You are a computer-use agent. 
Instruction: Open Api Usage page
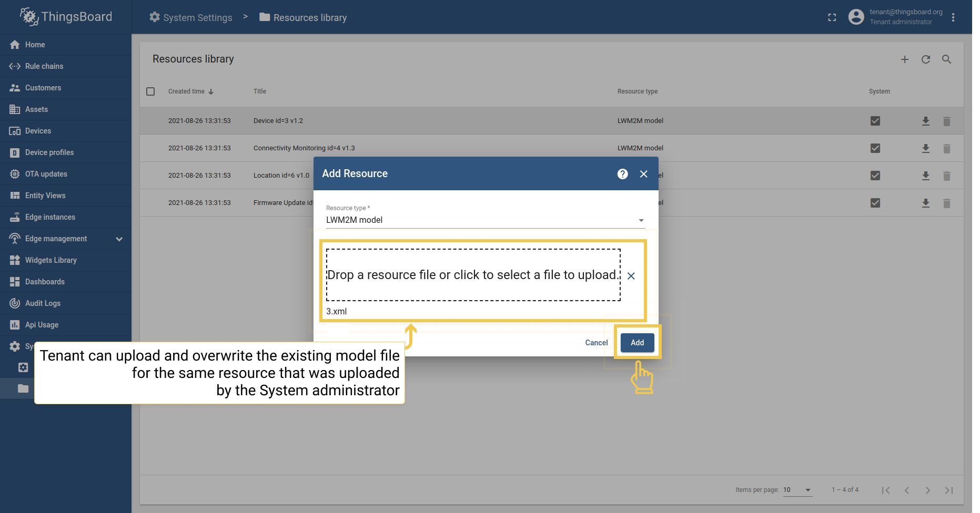(x=66, y=325)
